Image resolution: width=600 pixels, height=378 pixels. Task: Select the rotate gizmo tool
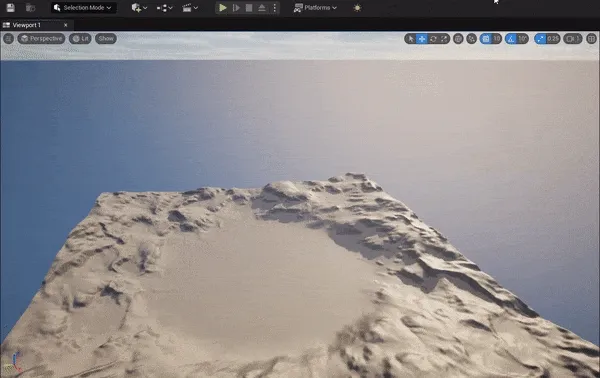click(433, 39)
